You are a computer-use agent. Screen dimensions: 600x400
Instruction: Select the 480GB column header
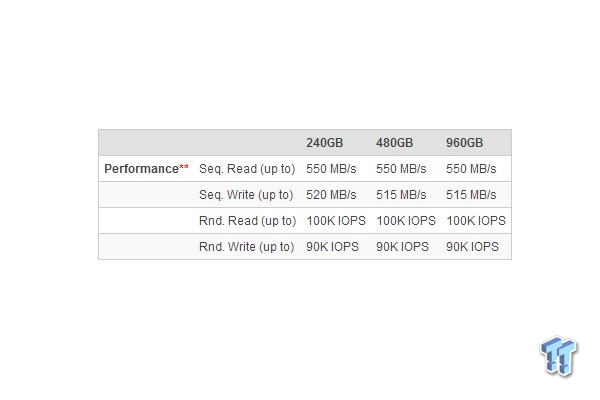(x=395, y=143)
